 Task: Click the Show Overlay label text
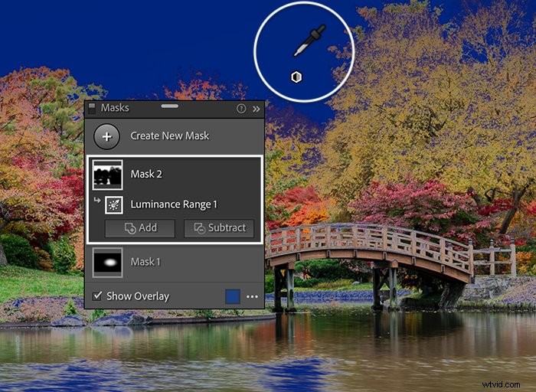pos(138,296)
